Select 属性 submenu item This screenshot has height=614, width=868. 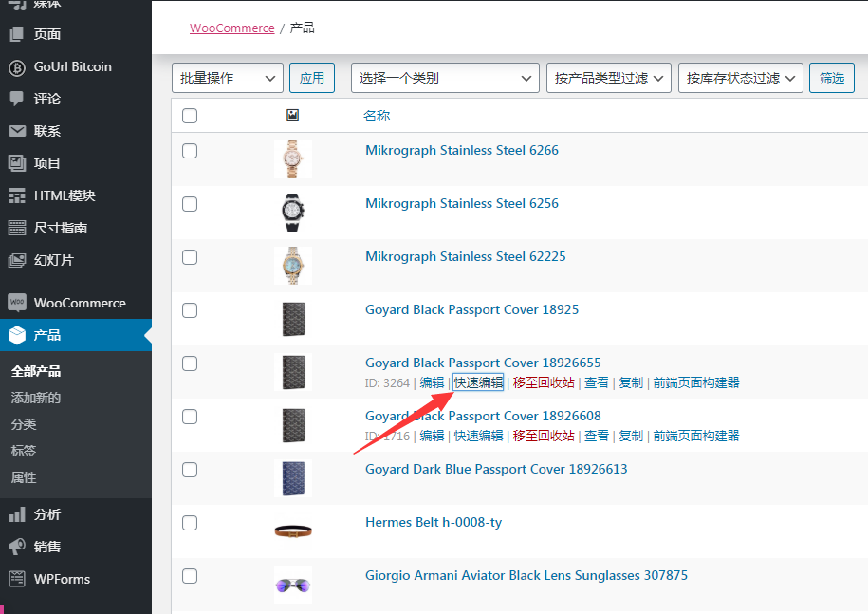pos(24,477)
